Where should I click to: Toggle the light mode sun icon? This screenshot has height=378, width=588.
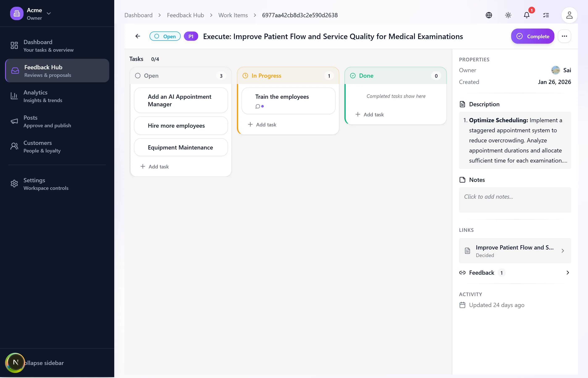[x=508, y=15]
